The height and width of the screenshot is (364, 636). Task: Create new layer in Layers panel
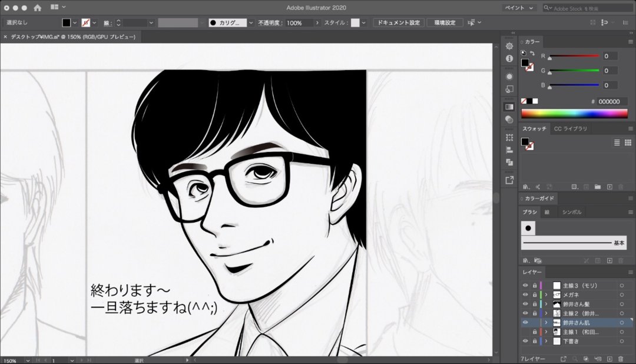click(609, 359)
